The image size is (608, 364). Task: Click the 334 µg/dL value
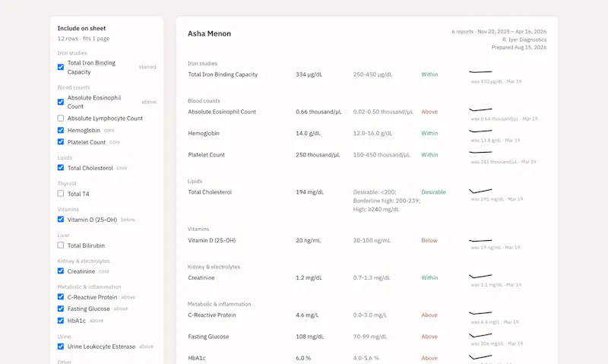309,74
